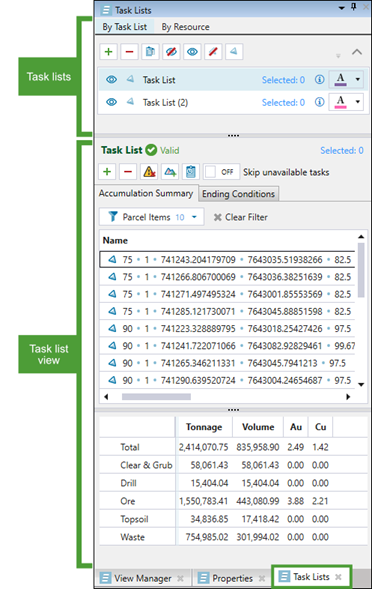Viewport: 372px width, 589px height.
Task: Click Selected: 0 link on Task List (2)
Action: click(x=283, y=103)
